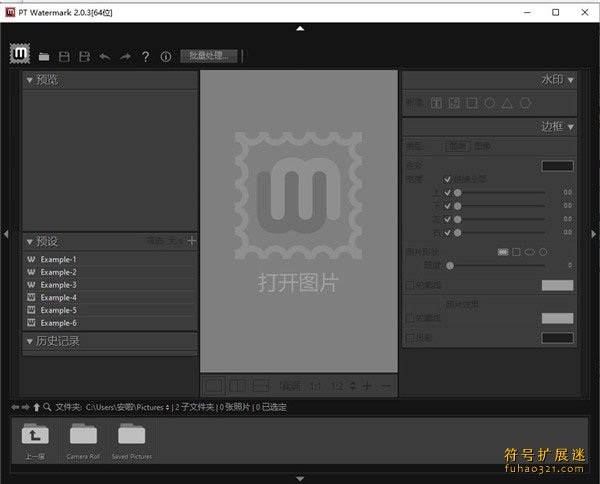
Task: Enable the outline checkbox above 照片边缘 section
Action: tap(409, 285)
